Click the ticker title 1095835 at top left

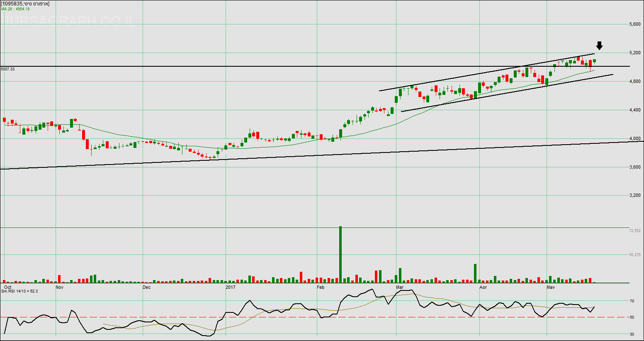25,4
